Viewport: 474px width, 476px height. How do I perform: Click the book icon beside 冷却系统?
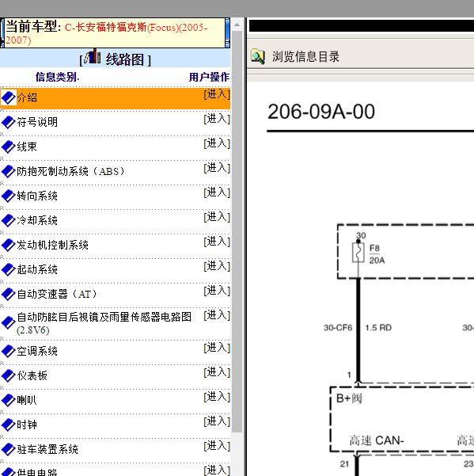[9, 221]
